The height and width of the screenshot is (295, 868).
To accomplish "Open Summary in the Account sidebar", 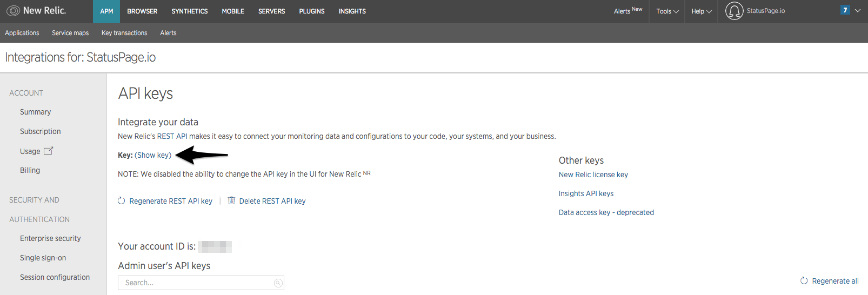I will 36,112.
